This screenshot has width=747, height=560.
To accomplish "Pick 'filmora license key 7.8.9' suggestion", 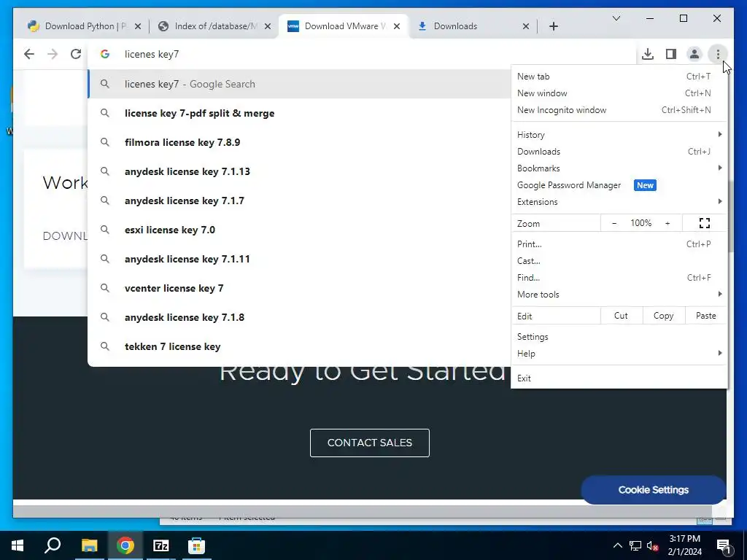I will pos(299,142).
